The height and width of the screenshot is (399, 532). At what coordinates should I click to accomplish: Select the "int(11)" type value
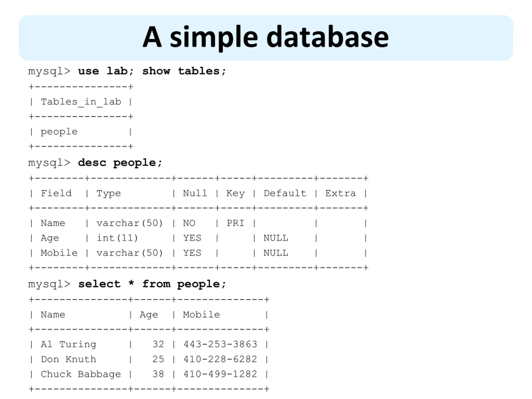tap(117, 238)
